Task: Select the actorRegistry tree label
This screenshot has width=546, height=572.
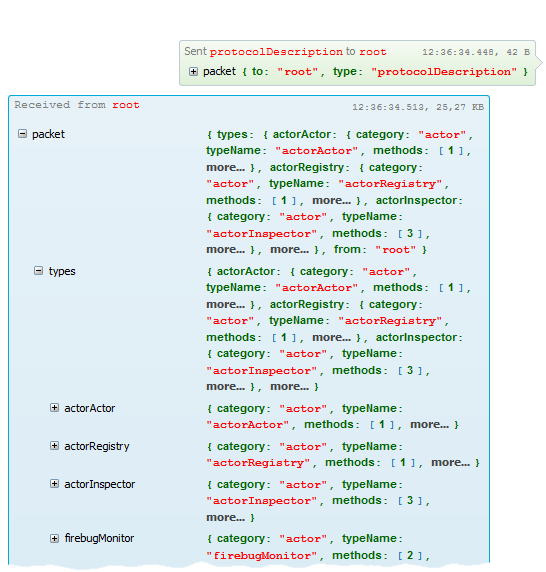Action: click(97, 447)
